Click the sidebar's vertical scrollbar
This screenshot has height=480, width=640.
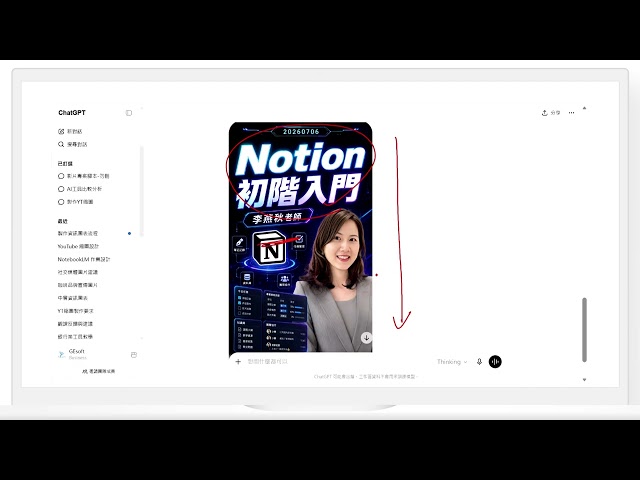(142, 191)
